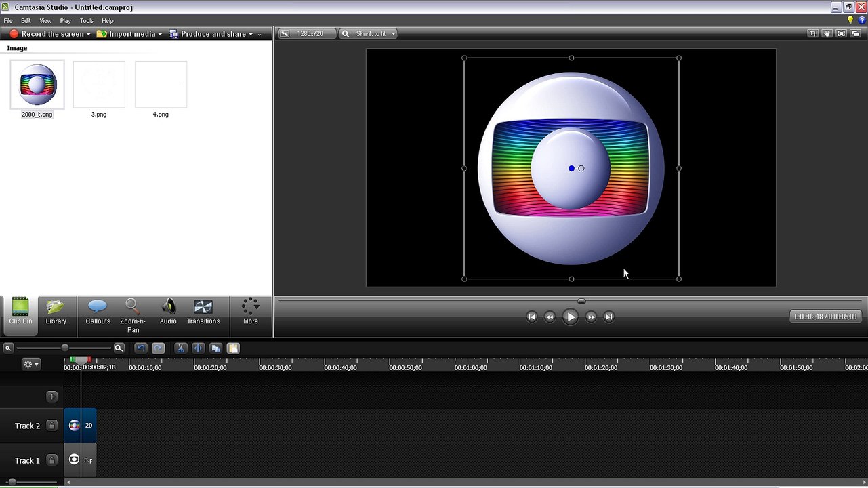Expand the Record the screen dropdown arrow
Screen dimensions: 868x488
89,34
